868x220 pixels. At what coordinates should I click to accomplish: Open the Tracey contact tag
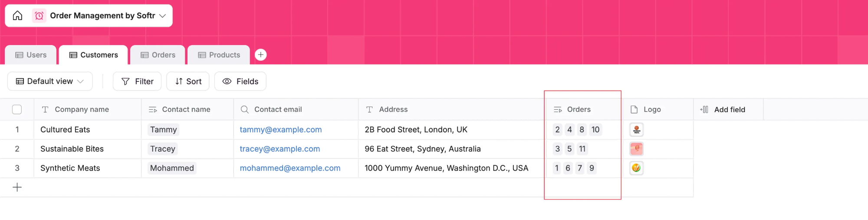click(162, 149)
